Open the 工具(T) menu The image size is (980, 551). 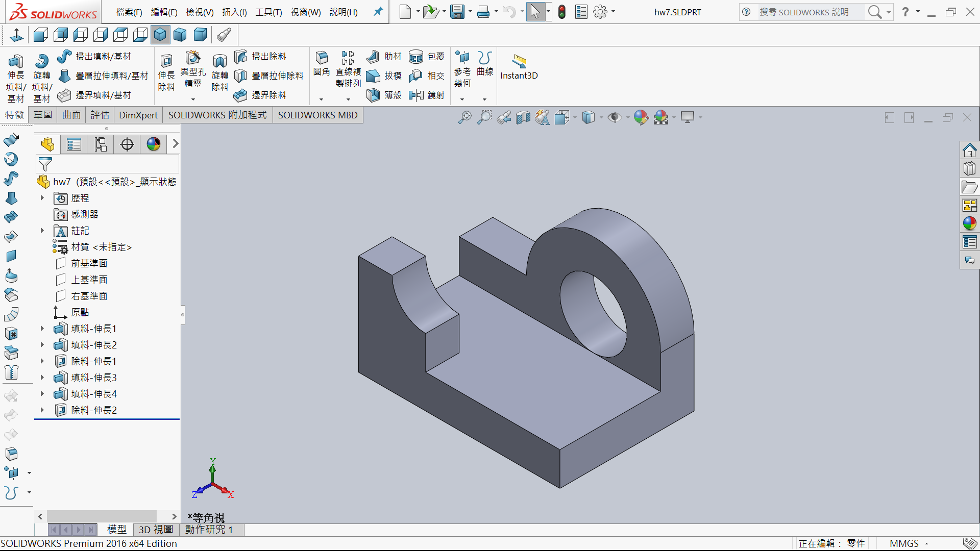click(x=268, y=12)
